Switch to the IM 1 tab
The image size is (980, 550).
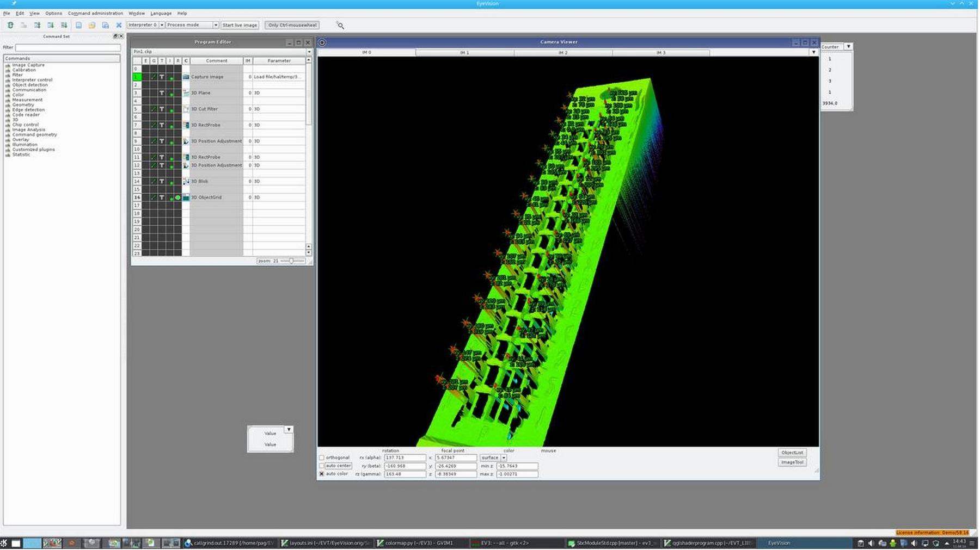[x=464, y=53]
